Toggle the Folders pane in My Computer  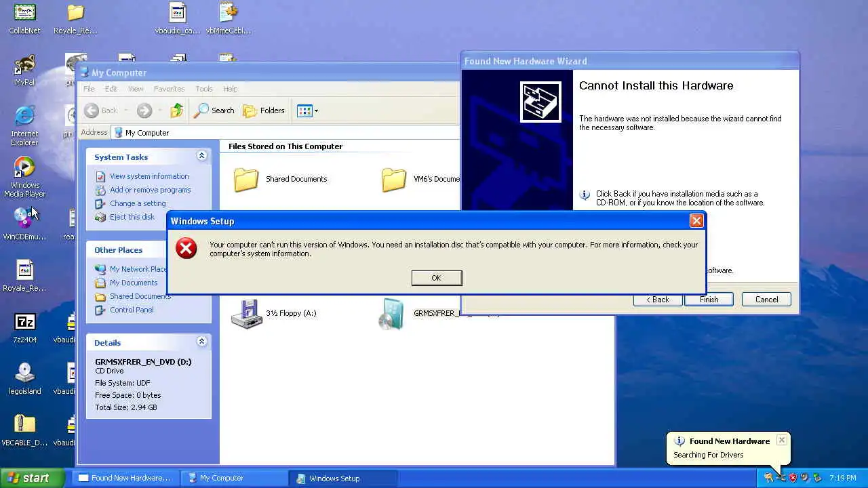click(x=264, y=110)
